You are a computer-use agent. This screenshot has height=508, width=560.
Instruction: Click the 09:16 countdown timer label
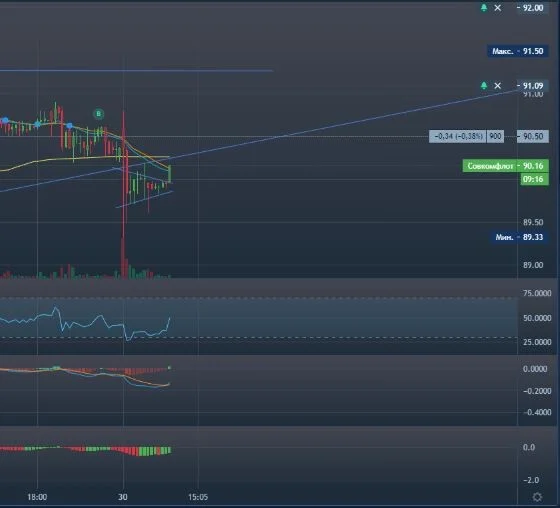(534, 179)
